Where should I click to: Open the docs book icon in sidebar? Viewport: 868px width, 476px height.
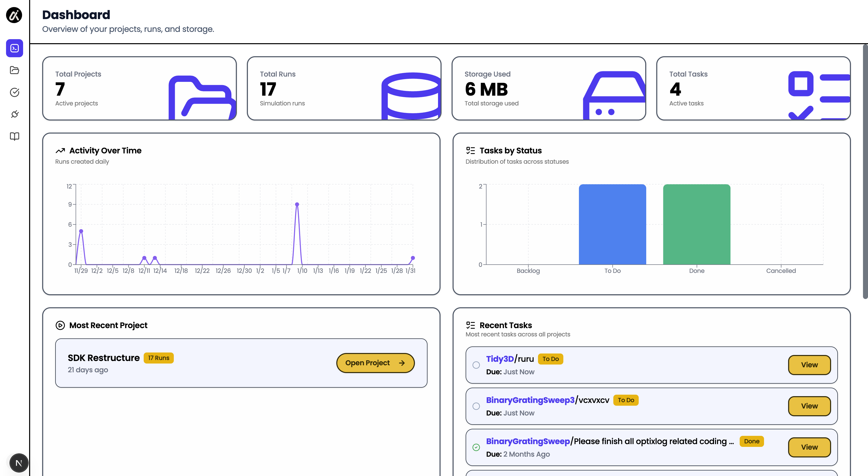pyautogui.click(x=15, y=136)
